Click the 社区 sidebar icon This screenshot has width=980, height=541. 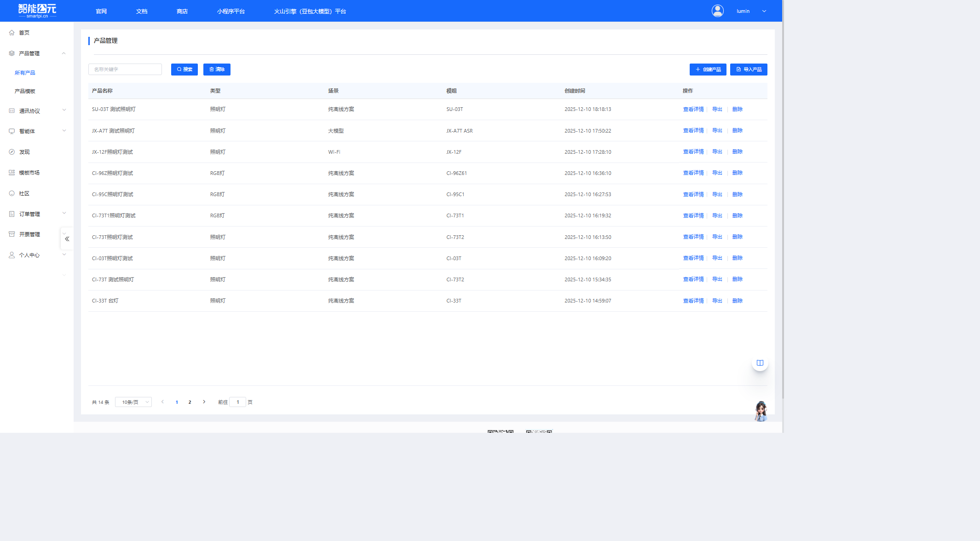coord(12,193)
